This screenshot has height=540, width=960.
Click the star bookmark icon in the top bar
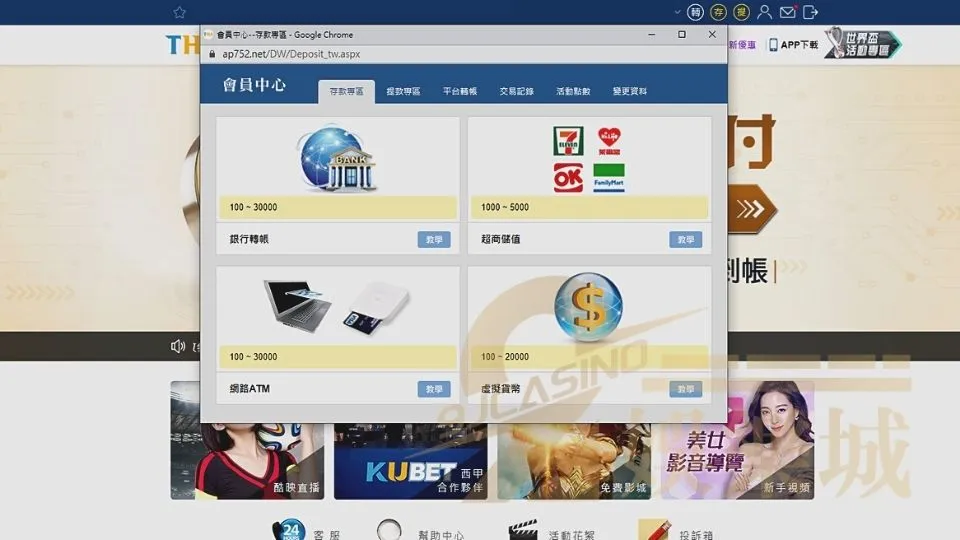pyautogui.click(x=179, y=12)
